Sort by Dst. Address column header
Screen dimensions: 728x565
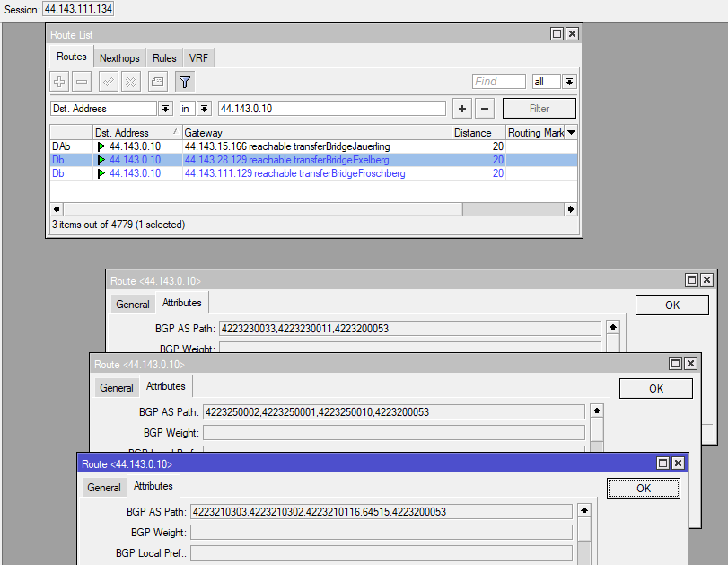[x=137, y=133]
